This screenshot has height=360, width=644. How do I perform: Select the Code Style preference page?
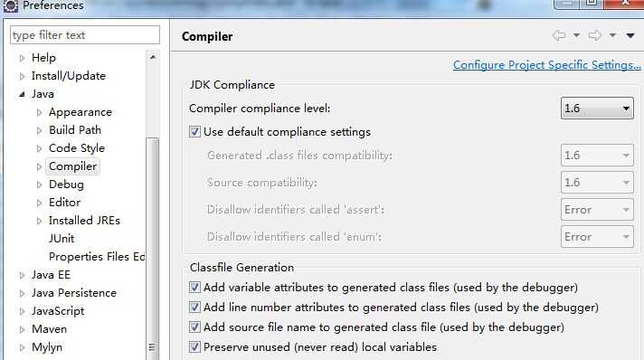click(x=77, y=148)
